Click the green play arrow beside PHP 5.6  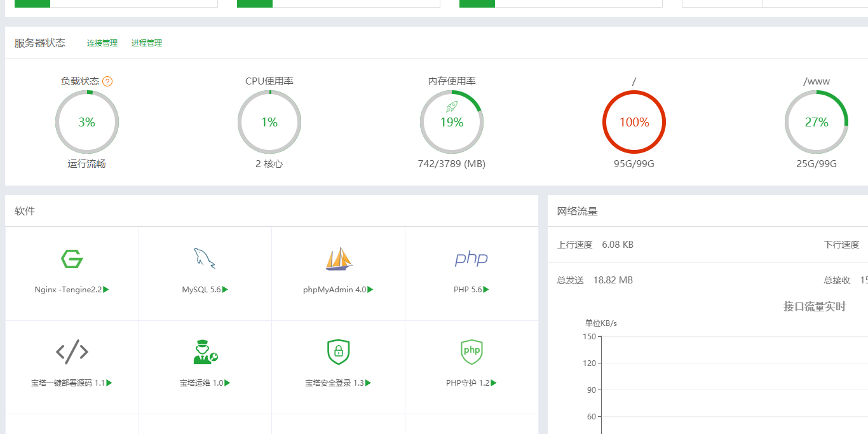486,290
